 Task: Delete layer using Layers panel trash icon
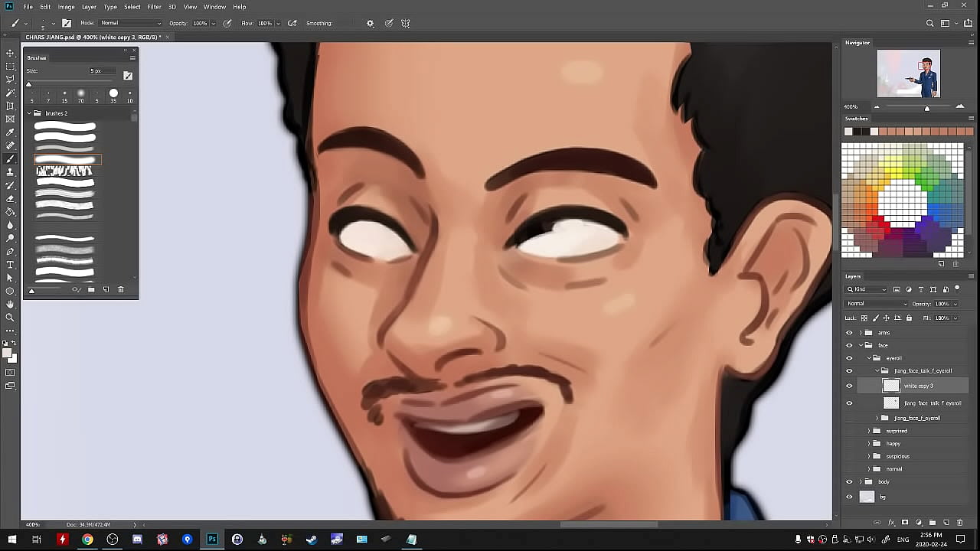[959, 523]
